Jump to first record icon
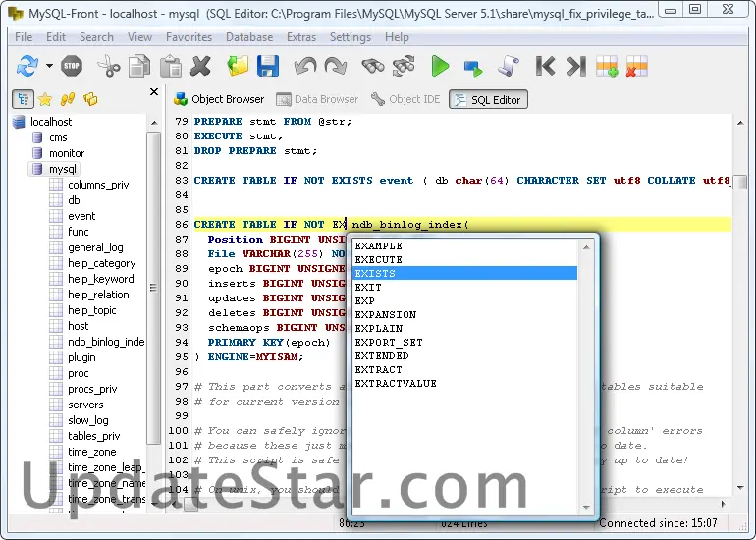Screen dimensions: 756x540 tap(545, 66)
